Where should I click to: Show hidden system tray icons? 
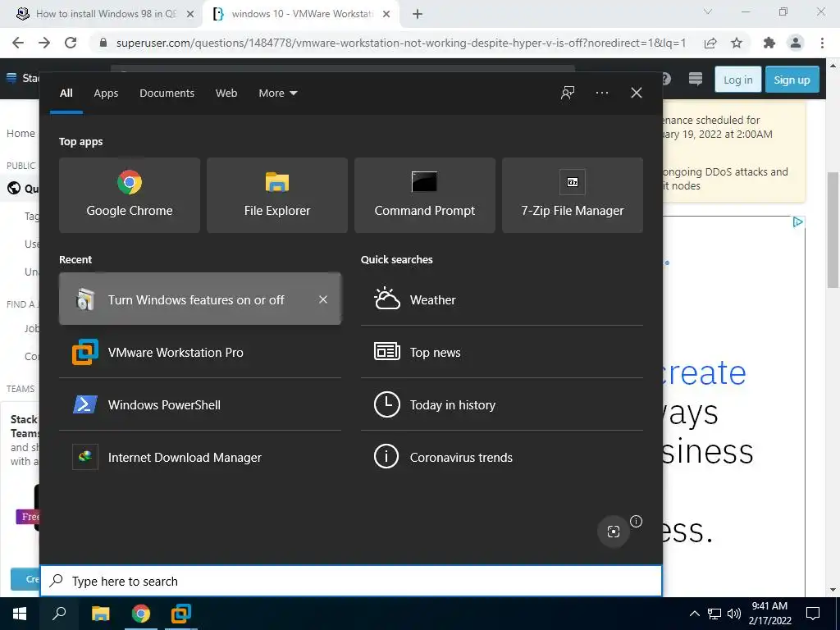tap(694, 614)
